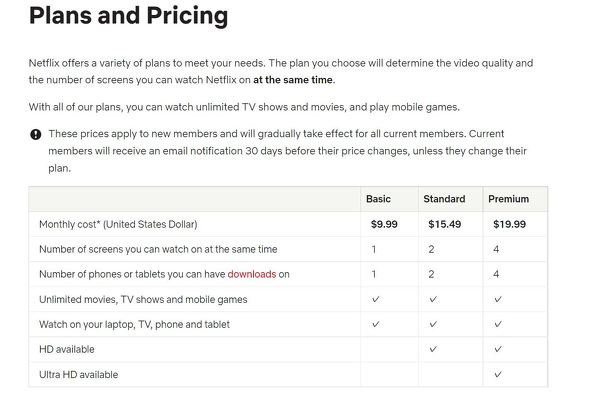Click the Plans and Pricing heading

coord(128,16)
